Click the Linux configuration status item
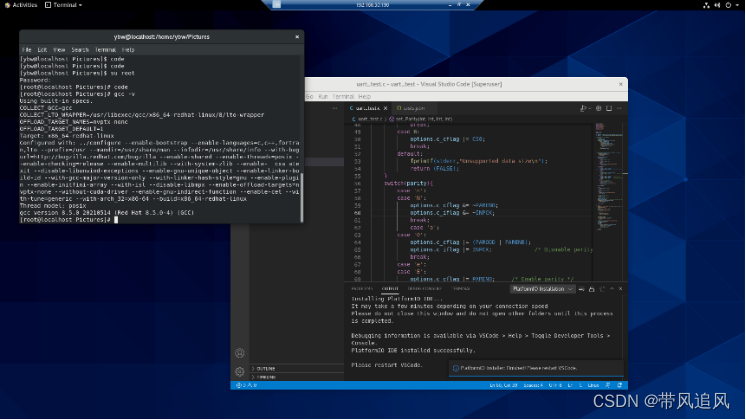 [593, 385]
